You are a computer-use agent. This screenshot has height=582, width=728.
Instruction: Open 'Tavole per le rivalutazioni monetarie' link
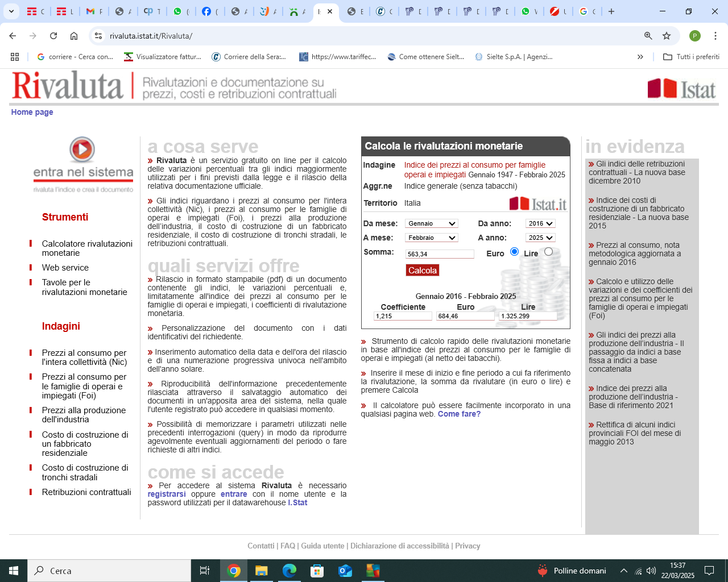tap(85, 287)
